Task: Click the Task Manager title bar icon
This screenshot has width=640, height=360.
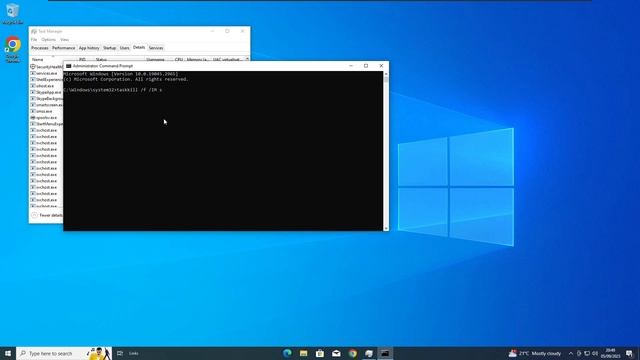Action: (x=34, y=31)
